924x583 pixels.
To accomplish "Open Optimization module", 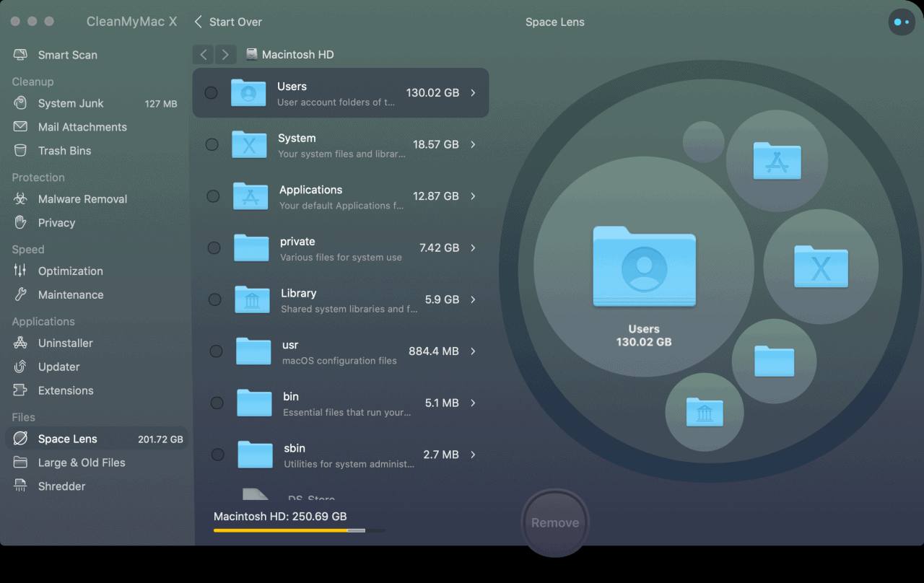I will click(x=97, y=271).
